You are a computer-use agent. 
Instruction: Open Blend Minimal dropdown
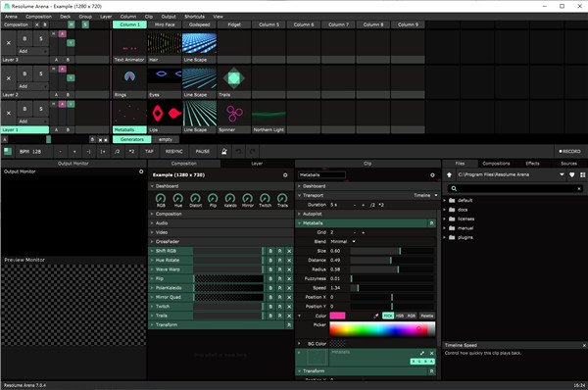pyautogui.click(x=343, y=242)
